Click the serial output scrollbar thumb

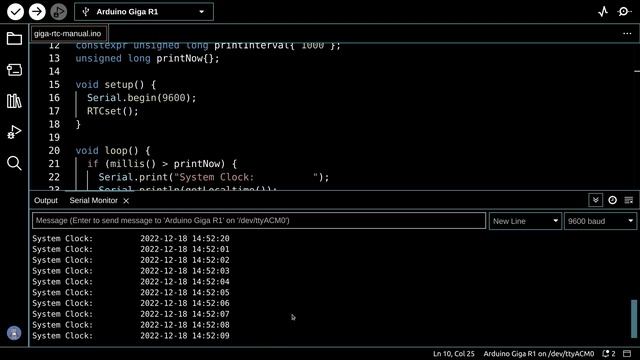point(634,319)
